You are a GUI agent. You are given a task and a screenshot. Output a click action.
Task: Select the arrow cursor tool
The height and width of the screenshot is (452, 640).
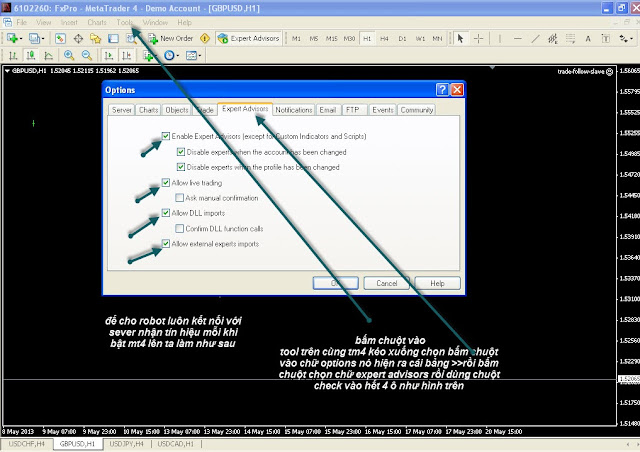pyautogui.click(x=460, y=38)
